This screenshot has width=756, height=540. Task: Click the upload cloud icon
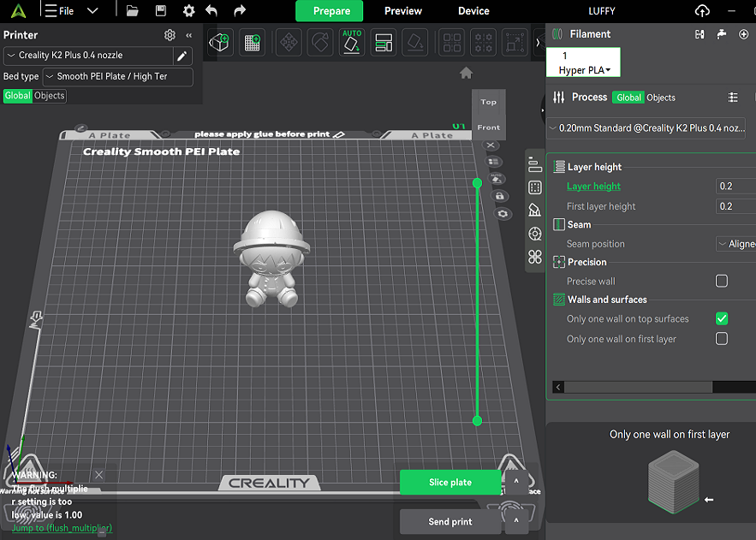(702, 11)
